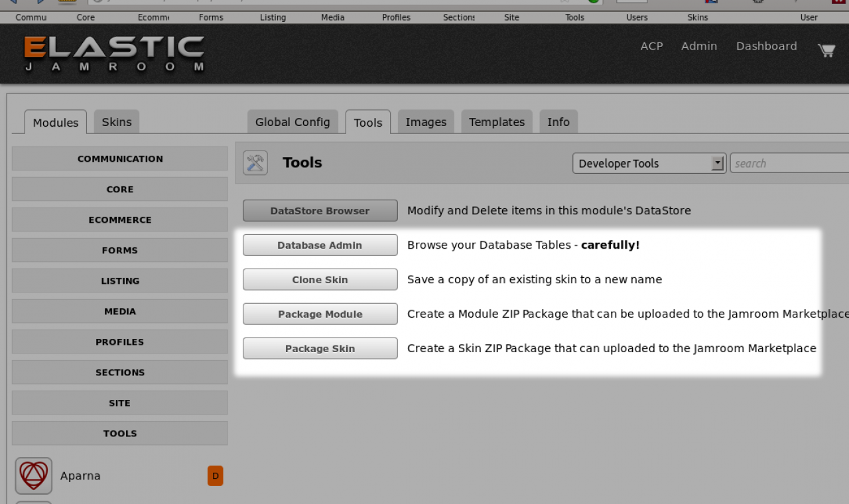Click the 'Save a copy of an existing skin' text
This screenshot has width=849, height=504.
coord(535,279)
